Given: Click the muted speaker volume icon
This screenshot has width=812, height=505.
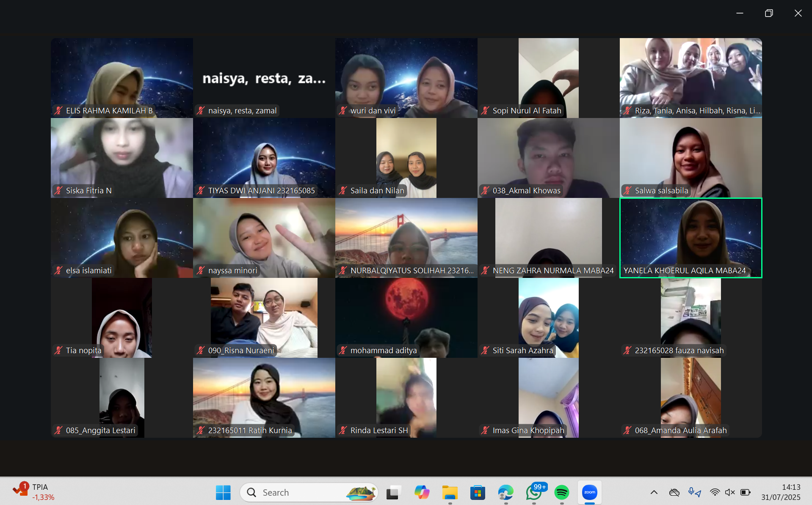Looking at the screenshot, I should (x=729, y=492).
